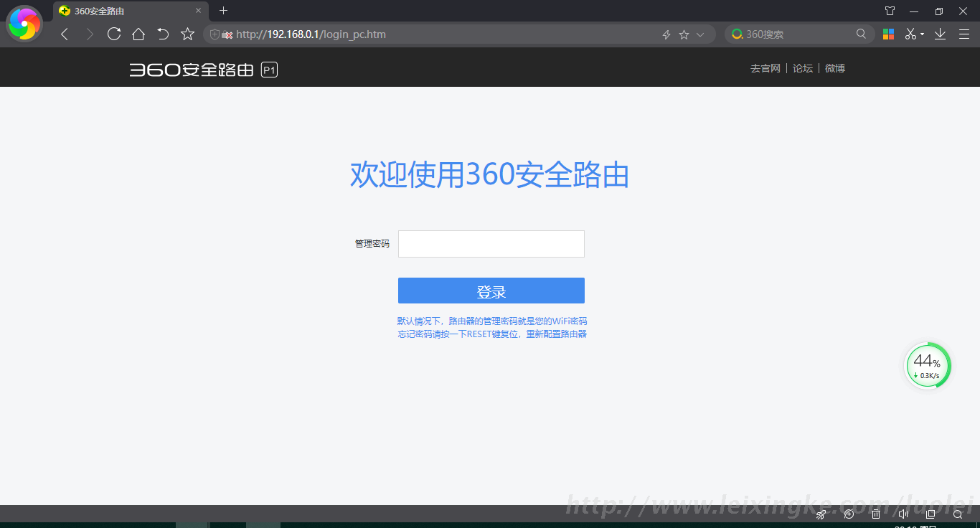980x528 pixels.
Task: Click the zoom magnifier in status bar
Action: click(958, 514)
